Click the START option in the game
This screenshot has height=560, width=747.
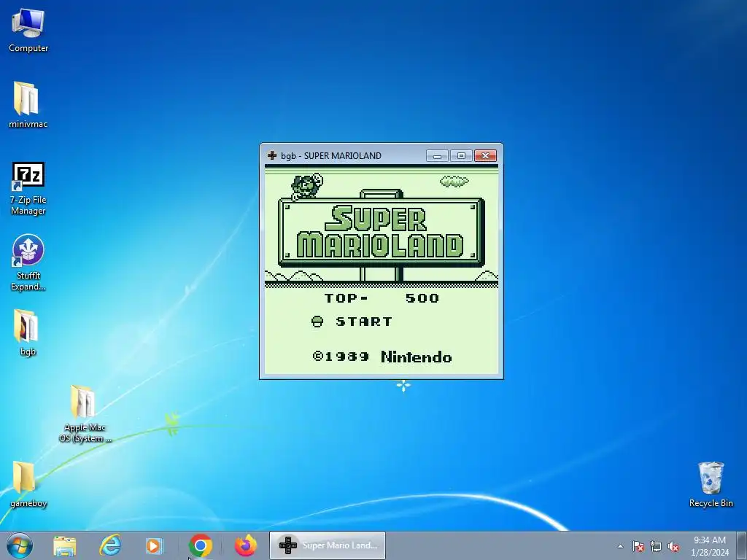(x=364, y=322)
